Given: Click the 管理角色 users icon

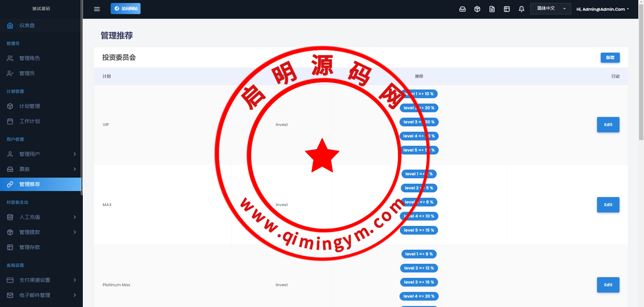Looking at the screenshot, I should coord(10,58).
